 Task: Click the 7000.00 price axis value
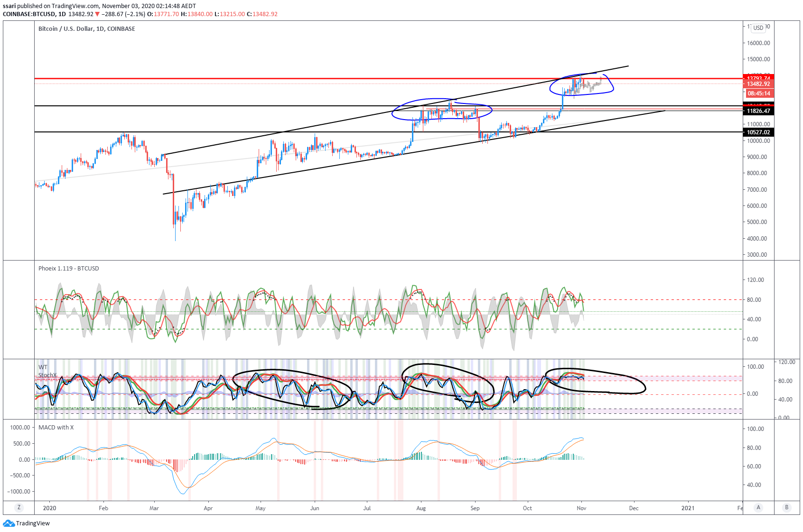coord(757,189)
